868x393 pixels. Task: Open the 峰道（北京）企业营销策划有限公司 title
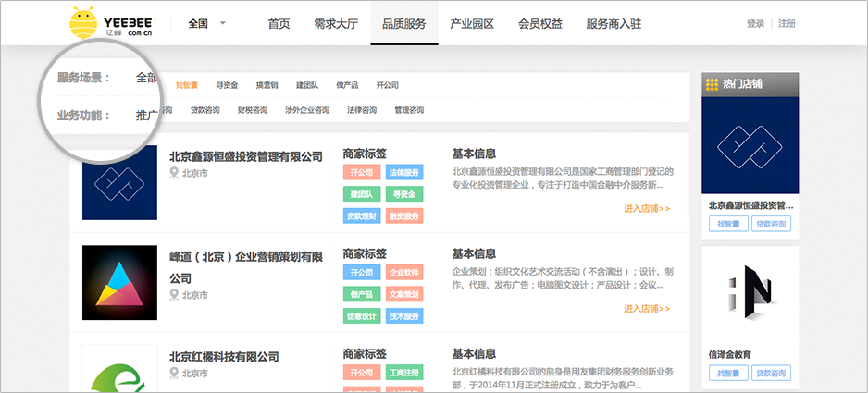(246, 267)
